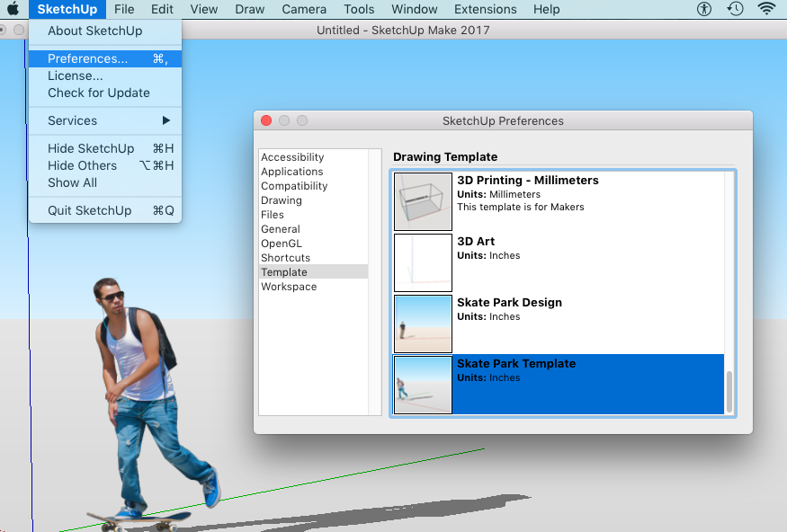Viewport: 787px width, 532px height.
Task: Select Check for Update entry
Action: 105,93
